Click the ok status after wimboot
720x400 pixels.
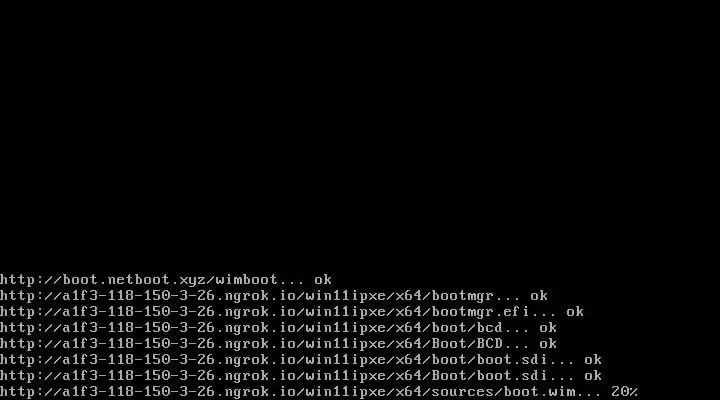(x=323, y=280)
